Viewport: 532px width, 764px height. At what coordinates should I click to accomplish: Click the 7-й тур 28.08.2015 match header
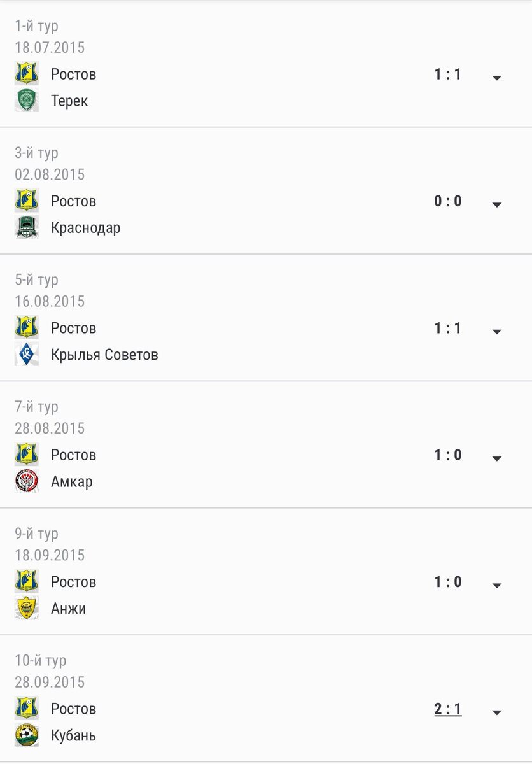pyautogui.click(x=50, y=417)
